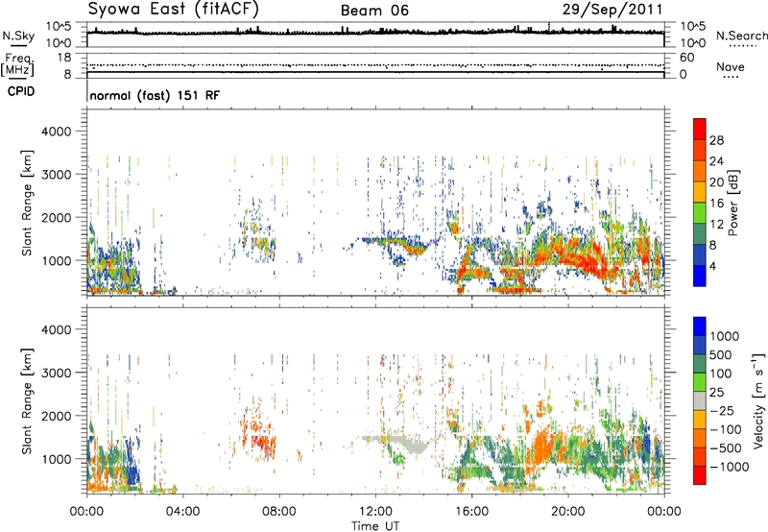Click the '20' label on the Power color bar
This screenshot has width=768, height=532.
716,182
